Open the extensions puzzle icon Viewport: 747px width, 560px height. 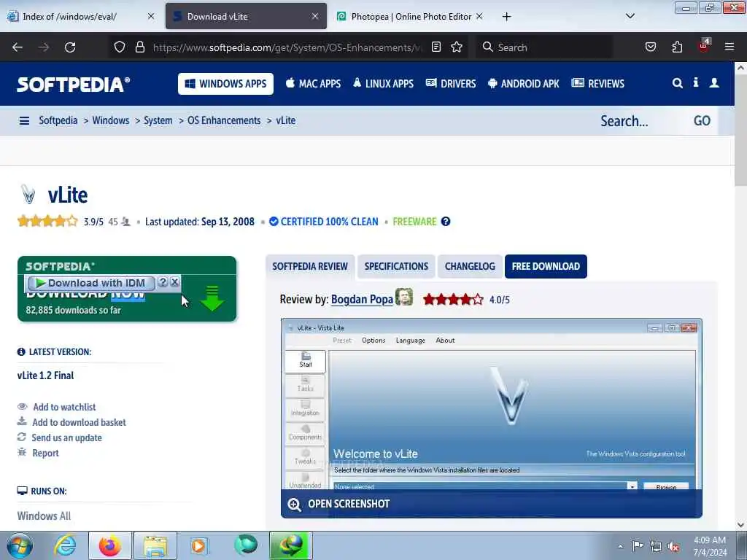(x=677, y=47)
